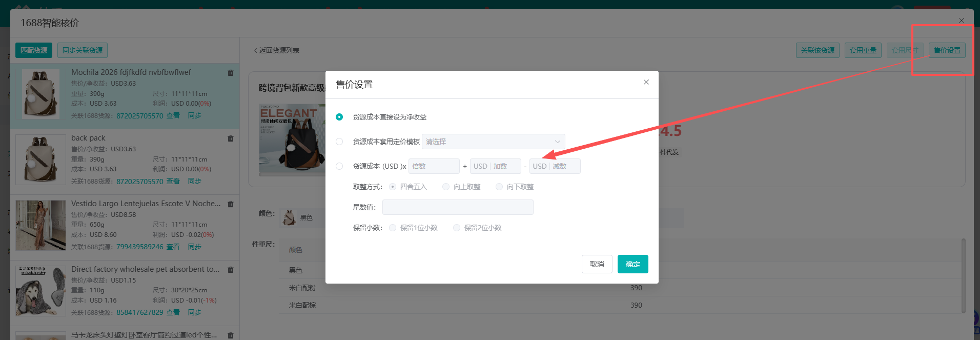Click the 匹配货源 button
The image size is (980, 340).
34,50
